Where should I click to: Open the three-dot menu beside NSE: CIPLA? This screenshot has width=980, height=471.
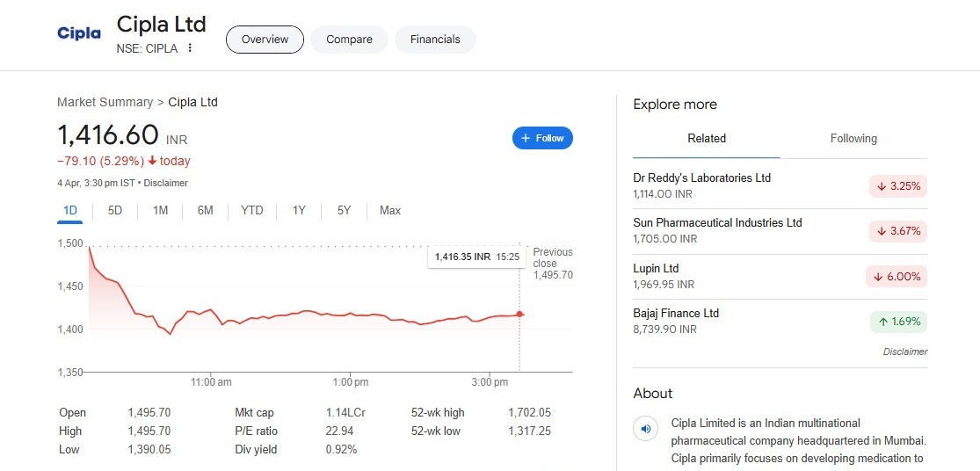[190, 48]
